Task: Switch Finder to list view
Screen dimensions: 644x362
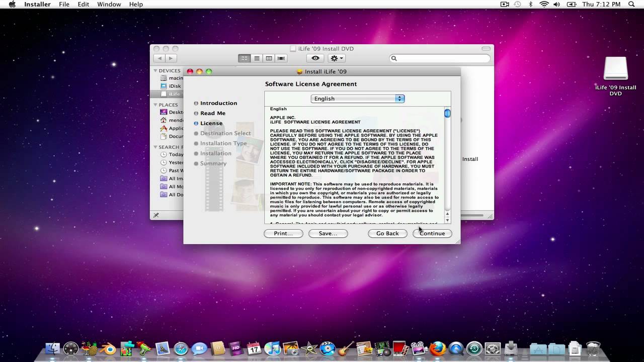Action: click(x=257, y=58)
